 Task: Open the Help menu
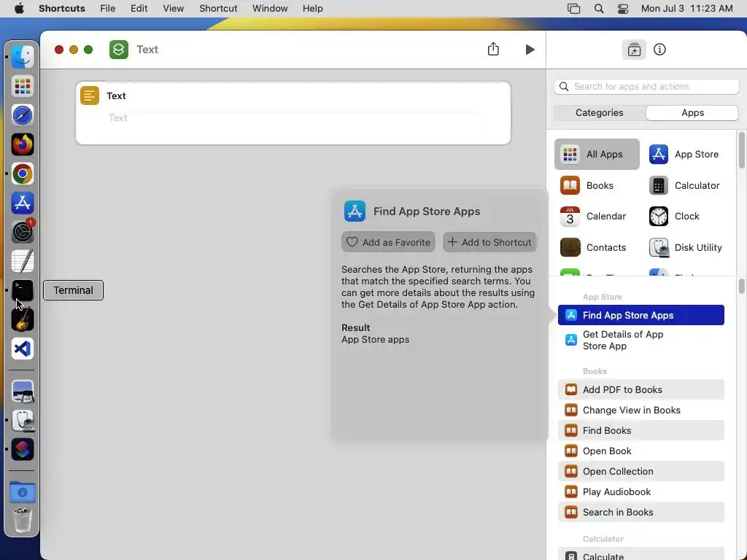pyautogui.click(x=312, y=9)
